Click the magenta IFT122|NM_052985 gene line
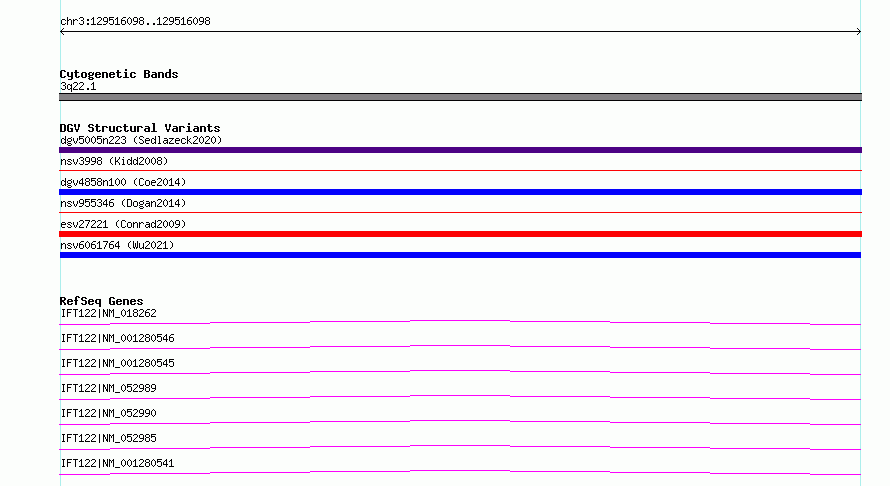This screenshot has width=890, height=486. point(460,447)
